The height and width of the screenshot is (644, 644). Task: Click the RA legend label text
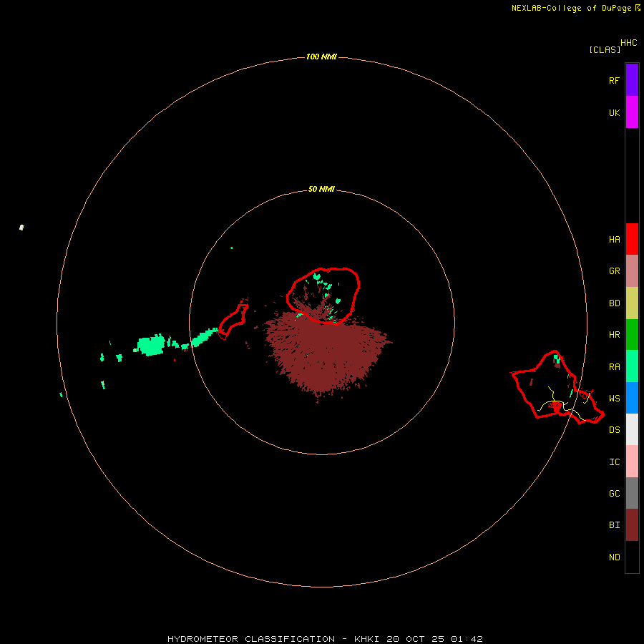[614, 366]
